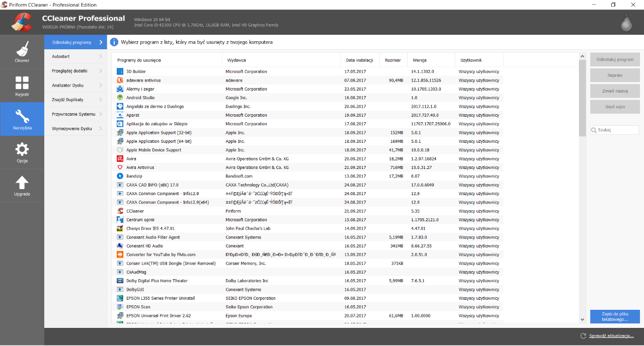Viewport: 644px width, 346px height.
Task: Sort programs by the Rozmiar column
Action: (x=393, y=59)
